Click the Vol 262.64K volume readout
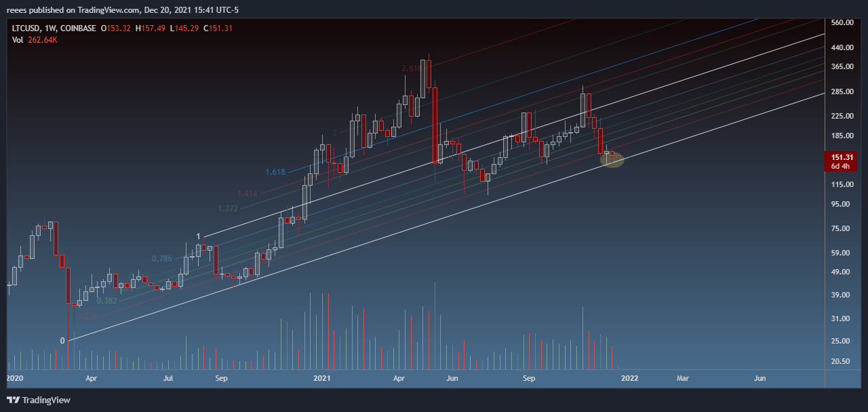This screenshot has height=412, width=868. point(35,40)
